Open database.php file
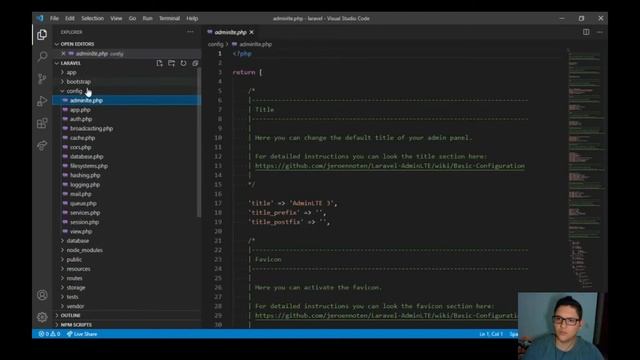Viewport: 640px width, 360px height. pyautogui.click(x=87, y=157)
